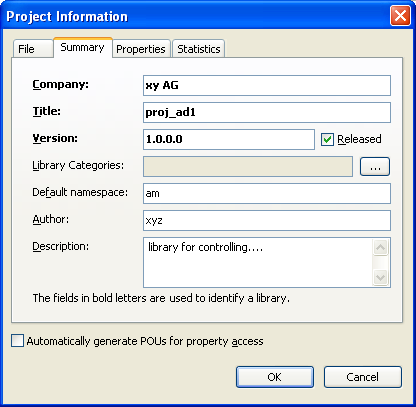Select the Summary tab
Image resolution: width=416 pixels, height=407 pixels.
(x=83, y=47)
